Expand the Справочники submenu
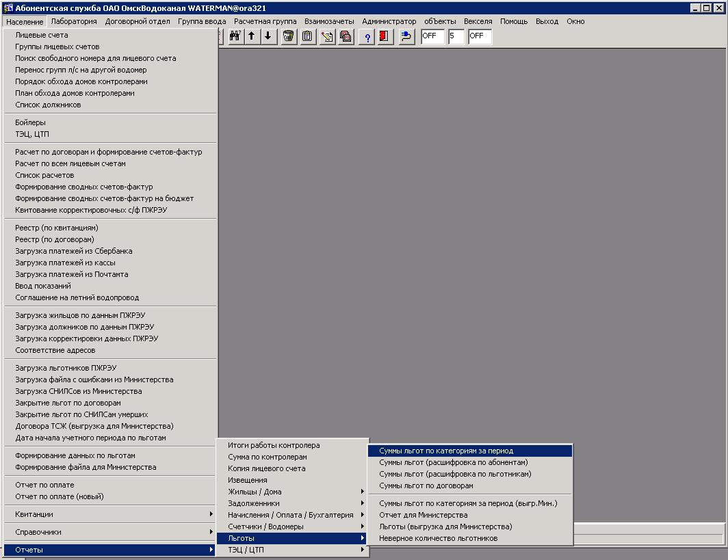This screenshot has width=728, height=560. click(x=109, y=532)
